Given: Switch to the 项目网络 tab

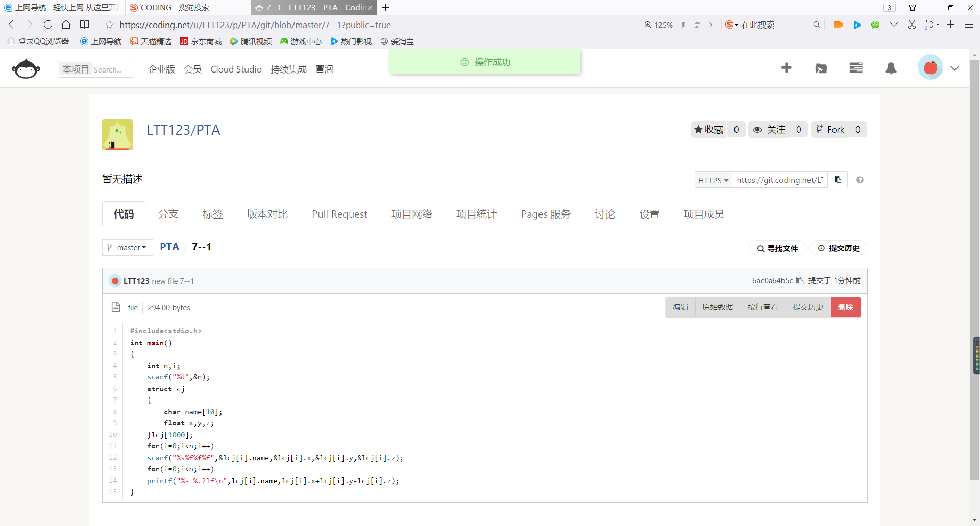Looking at the screenshot, I should (412, 214).
